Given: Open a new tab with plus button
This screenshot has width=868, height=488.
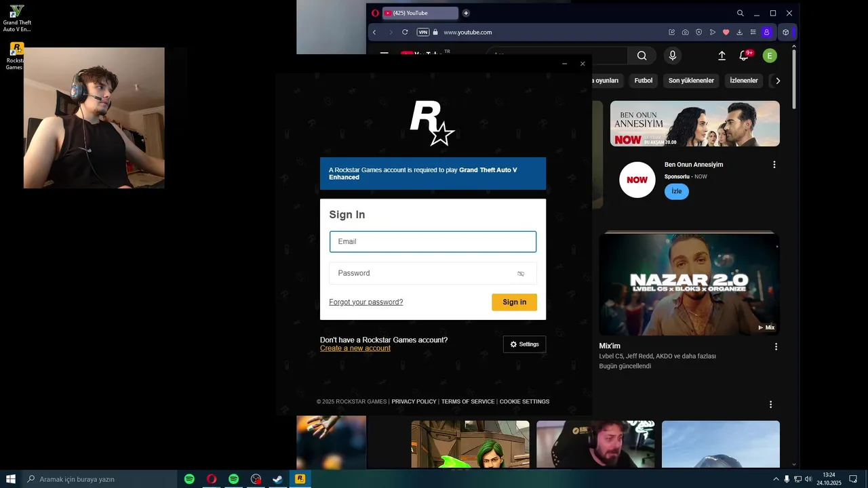Looking at the screenshot, I should 466,13.
